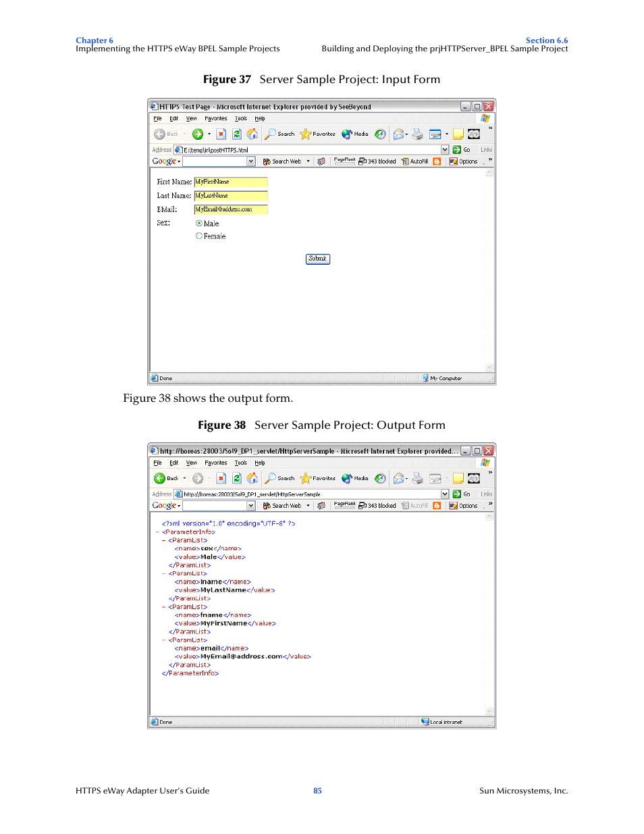Click the First Name input field

tap(231, 182)
